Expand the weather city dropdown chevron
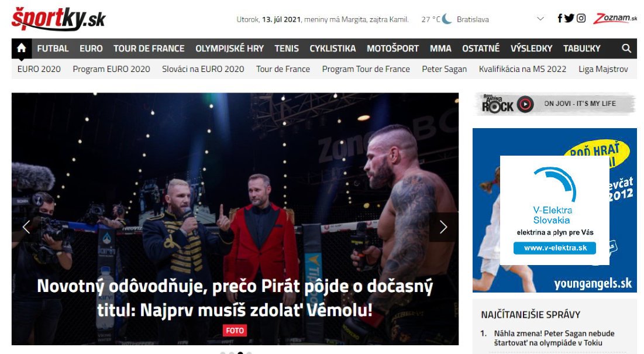644x354 pixels. pos(540,19)
